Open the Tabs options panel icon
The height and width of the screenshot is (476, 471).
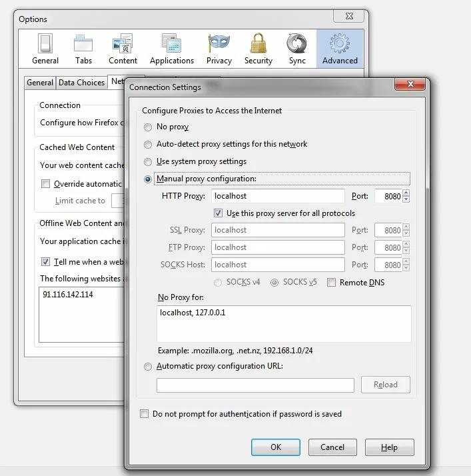tap(83, 49)
